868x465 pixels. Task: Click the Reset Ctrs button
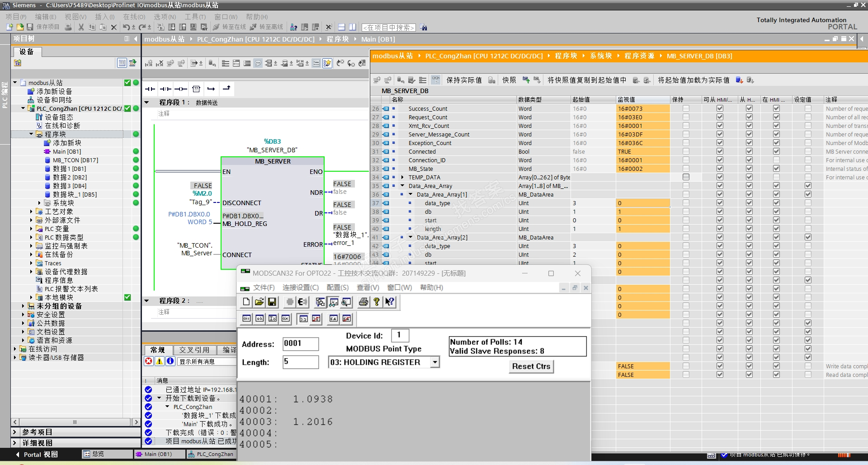(531, 366)
